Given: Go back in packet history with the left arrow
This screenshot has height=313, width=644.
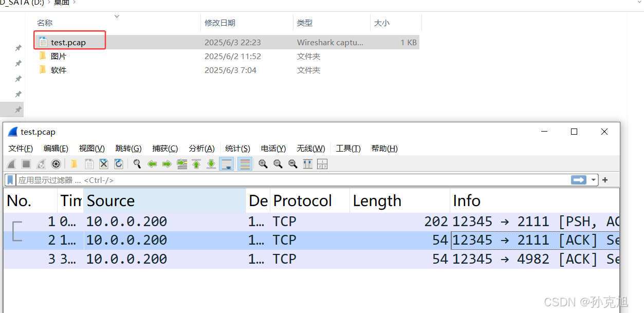Looking at the screenshot, I should click(152, 164).
